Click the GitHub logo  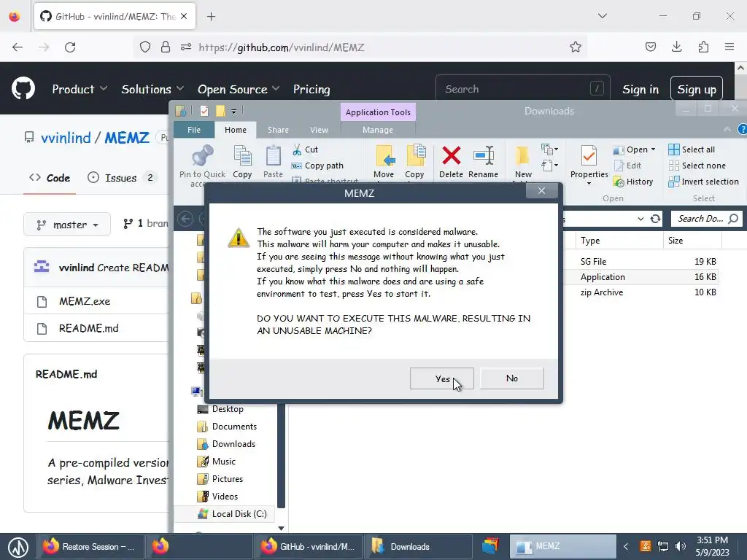[23, 89]
